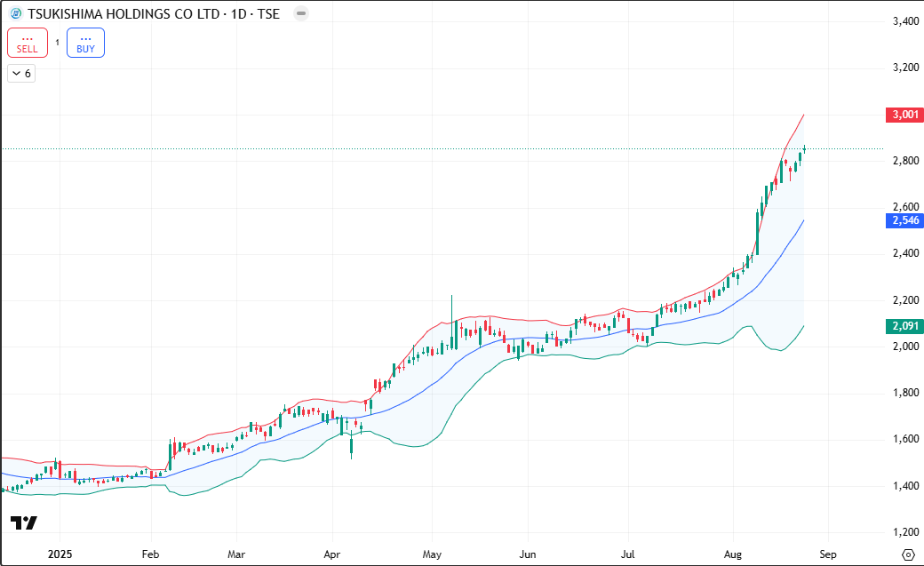This screenshot has width=924, height=566.
Task: Select the blue 2,546 basis price label
Action: pyautogui.click(x=904, y=220)
